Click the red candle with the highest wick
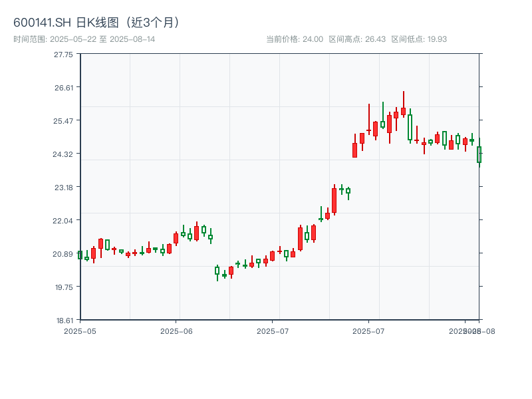Screen dimensions: 532x399 tap(403, 111)
